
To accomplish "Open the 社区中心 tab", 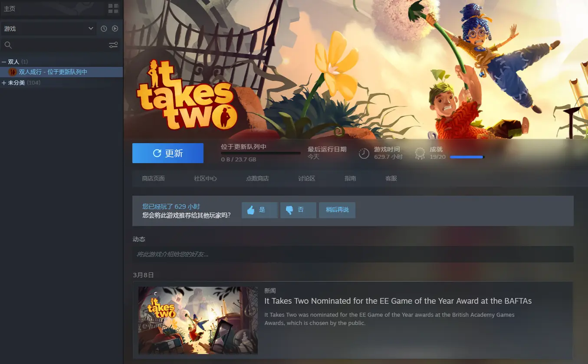I will (x=205, y=178).
